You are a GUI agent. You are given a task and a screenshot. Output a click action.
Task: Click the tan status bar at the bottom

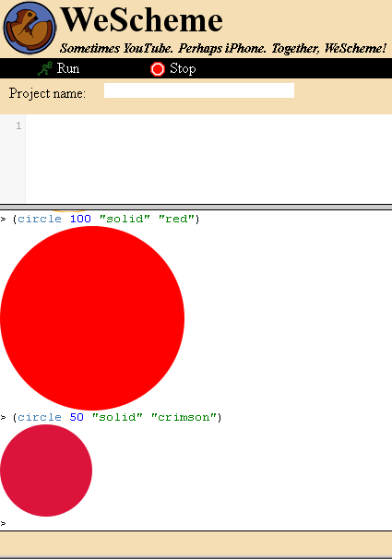coord(196,544)
